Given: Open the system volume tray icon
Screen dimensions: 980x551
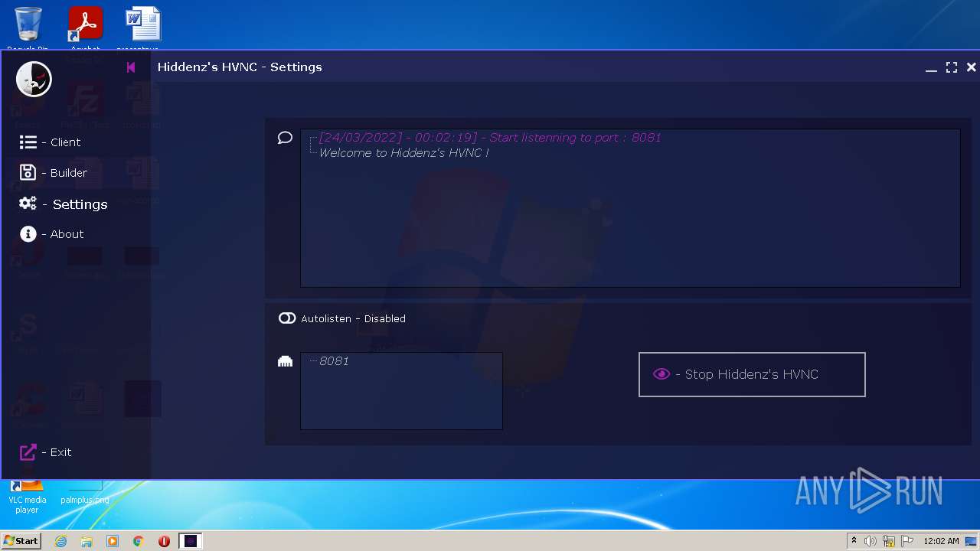Looking at the screenshot, I should pyautogui.click(x=871, y=541).
